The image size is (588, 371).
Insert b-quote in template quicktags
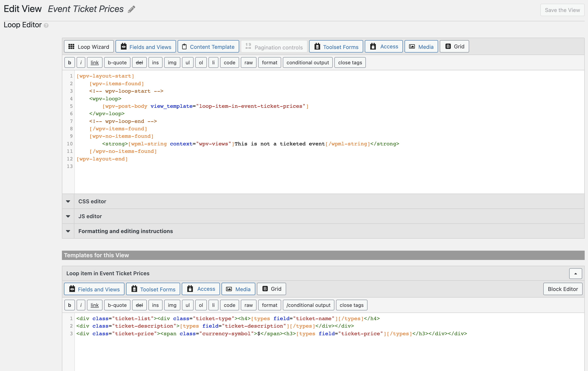117,305
